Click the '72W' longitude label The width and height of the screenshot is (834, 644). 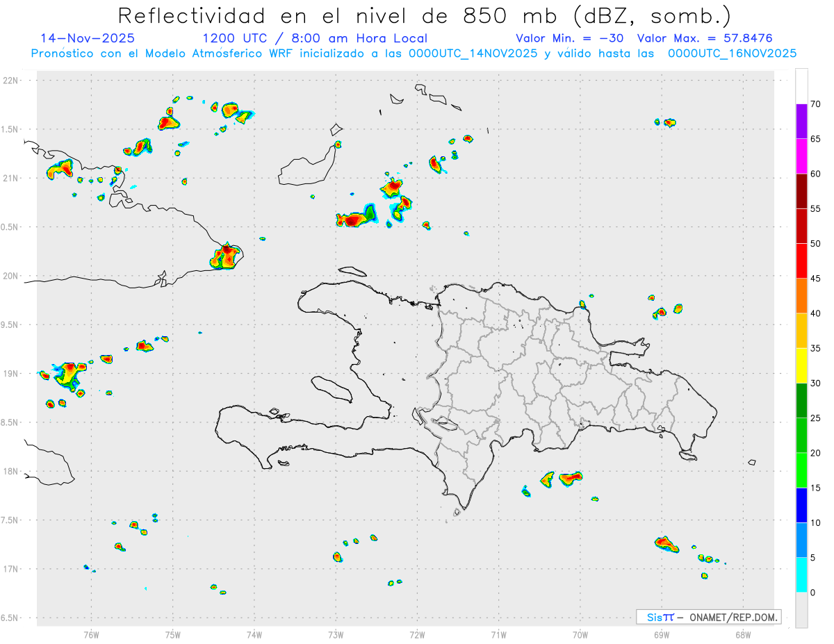pos(417,634)
